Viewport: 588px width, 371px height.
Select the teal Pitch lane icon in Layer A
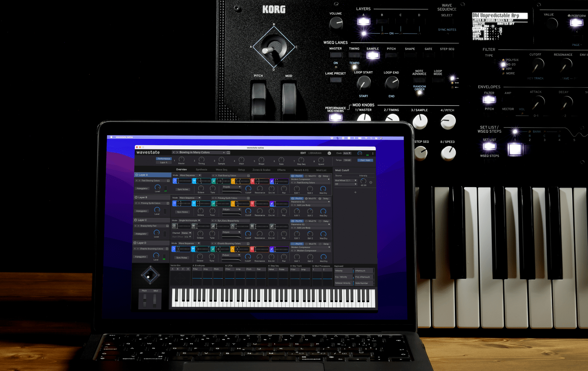point(213,181)
